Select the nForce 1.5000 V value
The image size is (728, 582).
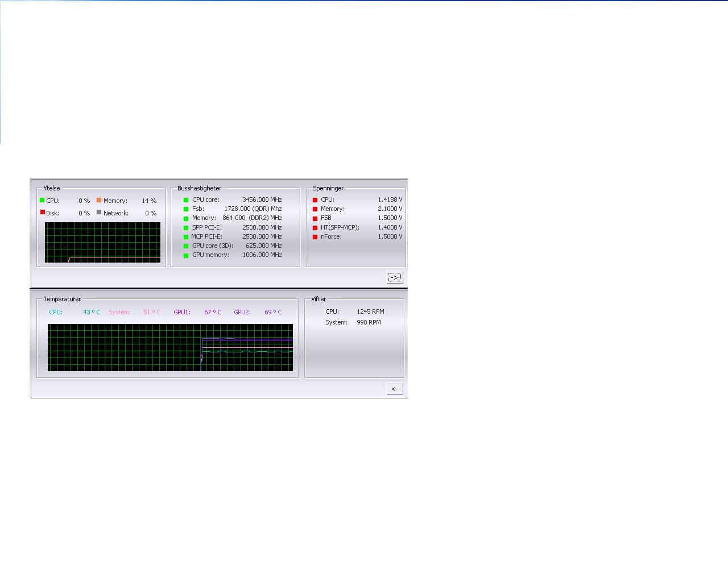(390, 236)
